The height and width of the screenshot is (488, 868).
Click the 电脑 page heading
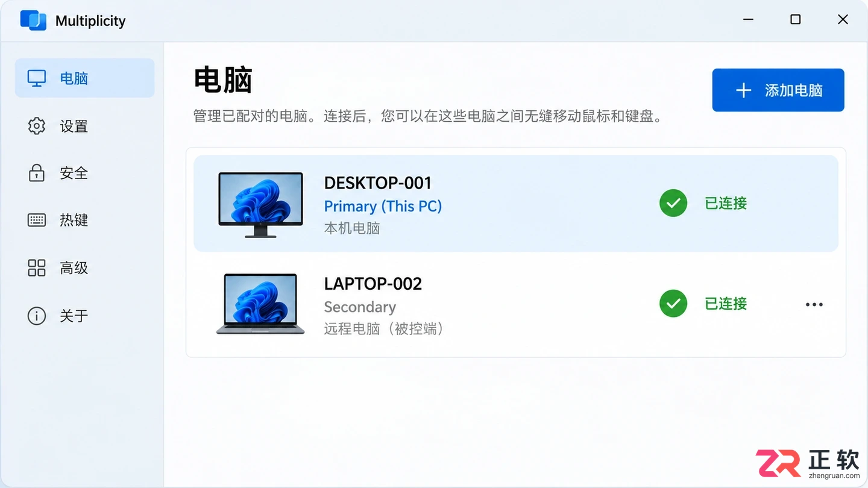pos(223,80)
